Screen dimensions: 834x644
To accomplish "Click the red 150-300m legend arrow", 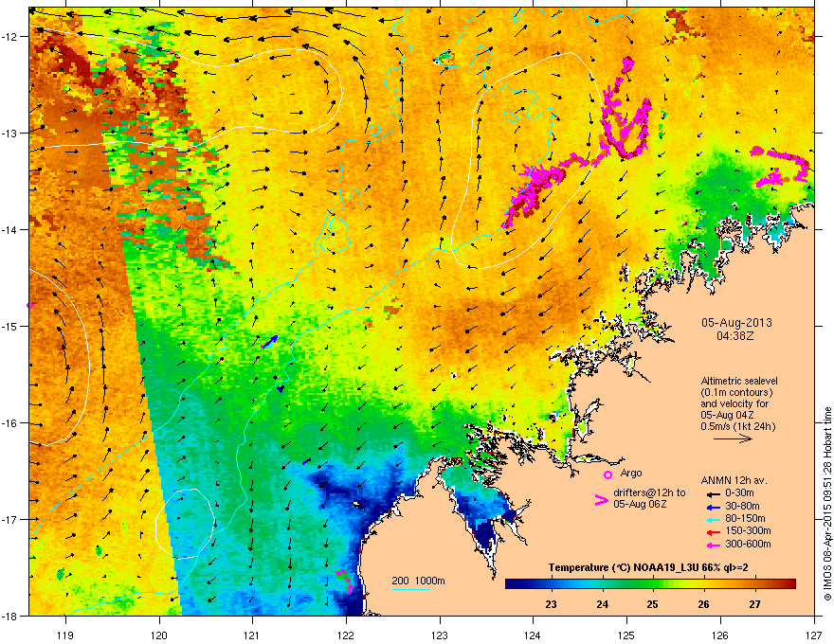I will pyautogui.click(x=714, y=532).
